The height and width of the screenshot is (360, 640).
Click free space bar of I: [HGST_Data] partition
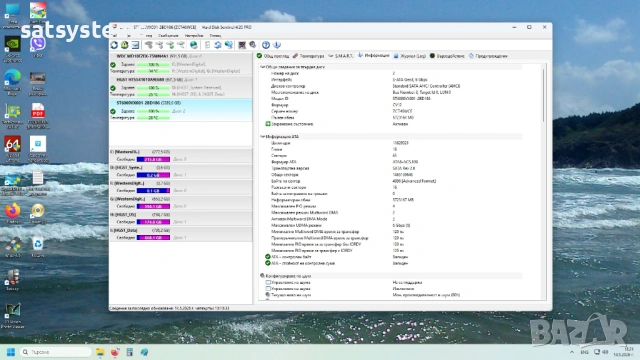153,238
